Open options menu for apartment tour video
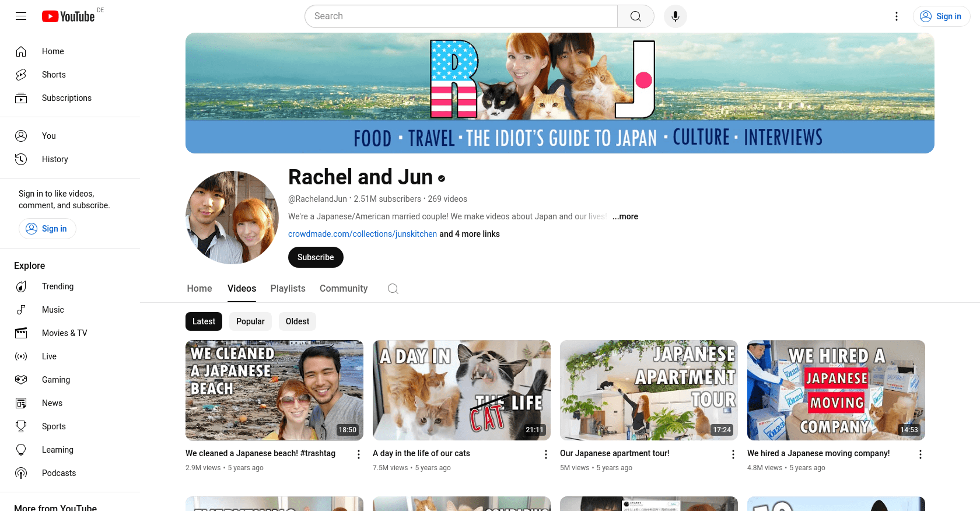 pos(733,454)
